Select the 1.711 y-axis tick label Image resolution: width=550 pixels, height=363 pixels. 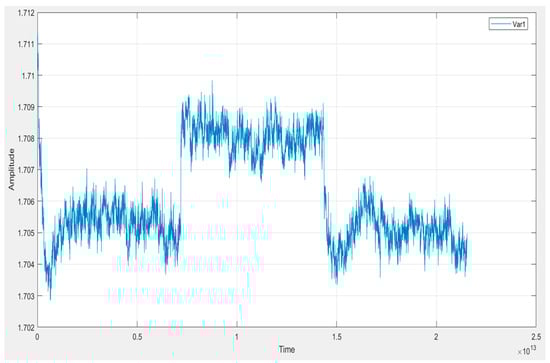pyautogui.click(x=26, y=44)
